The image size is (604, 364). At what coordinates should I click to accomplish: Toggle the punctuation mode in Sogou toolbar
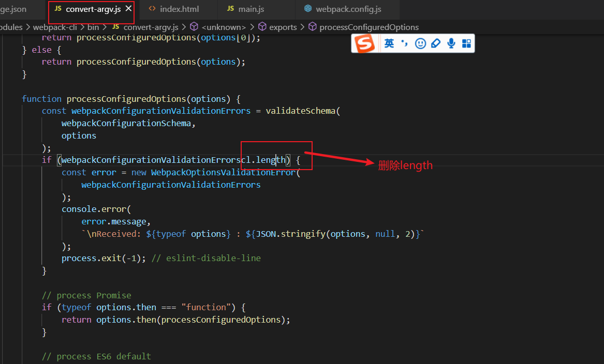click(x=404, y=43)
